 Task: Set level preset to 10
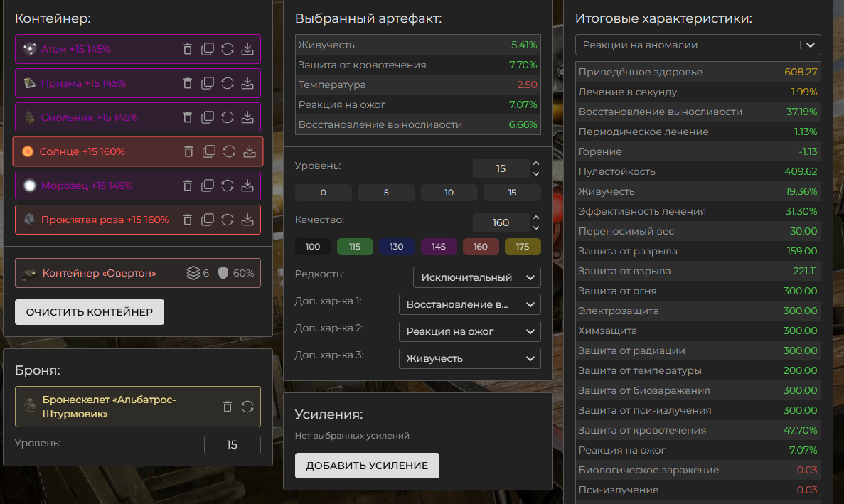click(x=449, y=193)
